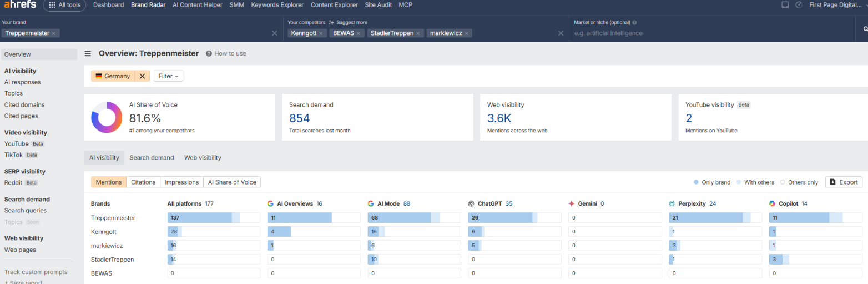Remove the markiewicz competitor tag
This screenshot has height=284, width=868.
click(x=467, y=33)
